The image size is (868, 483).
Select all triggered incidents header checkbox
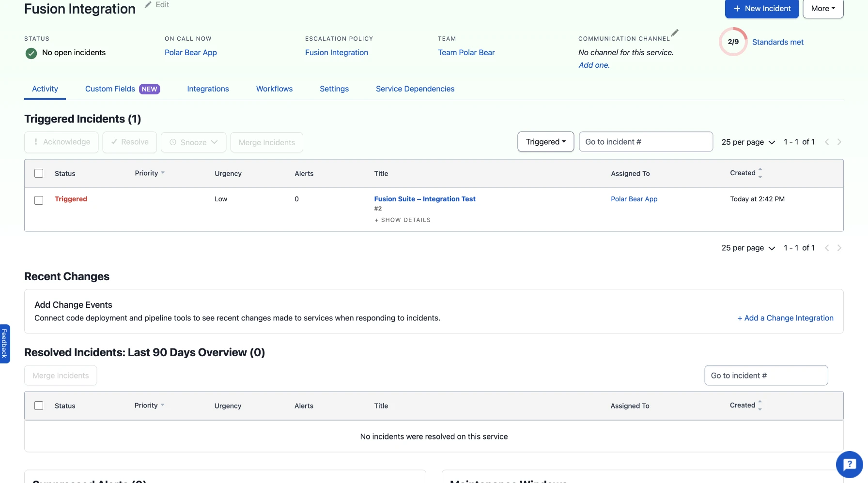click(x=39, y=173)
